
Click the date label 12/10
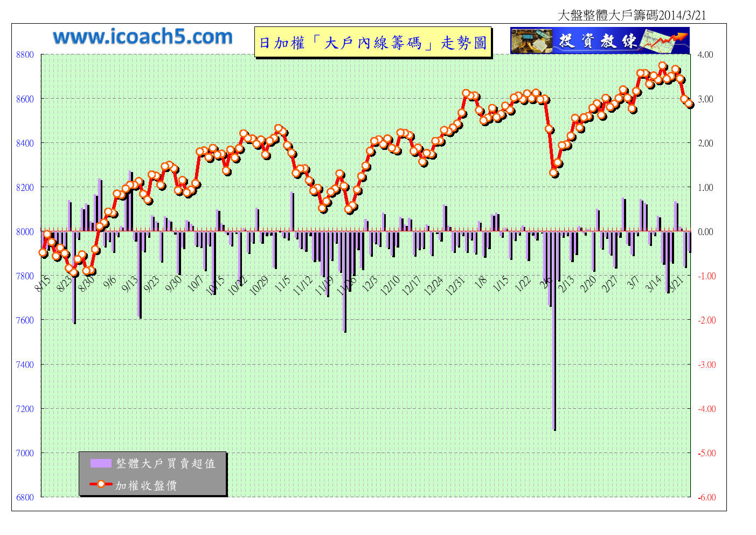tap(391, 285)
